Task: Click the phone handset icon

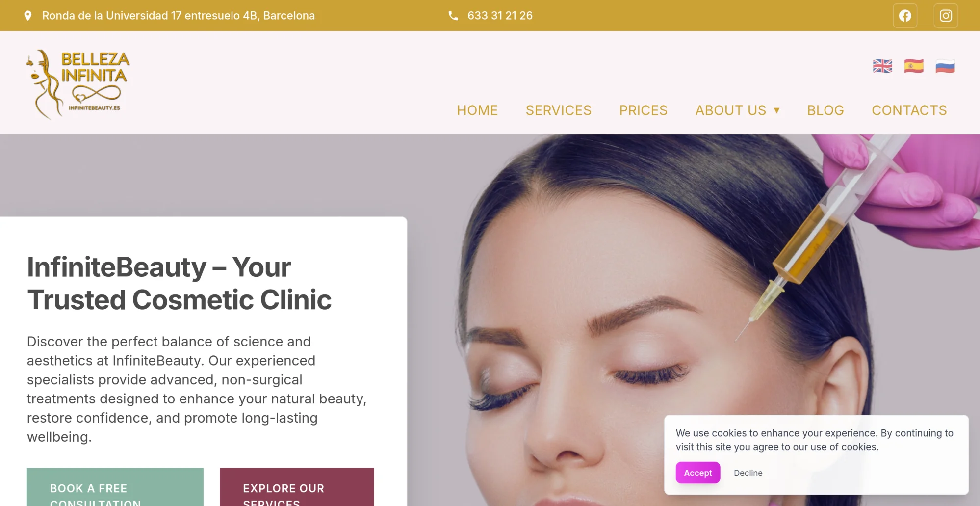Action: [x=453, y=16]
